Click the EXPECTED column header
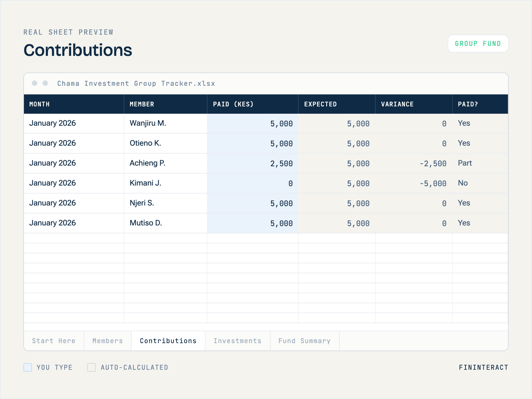Image resolution: width=532 pixels, height=399 pixels. (x=337, y=104)
